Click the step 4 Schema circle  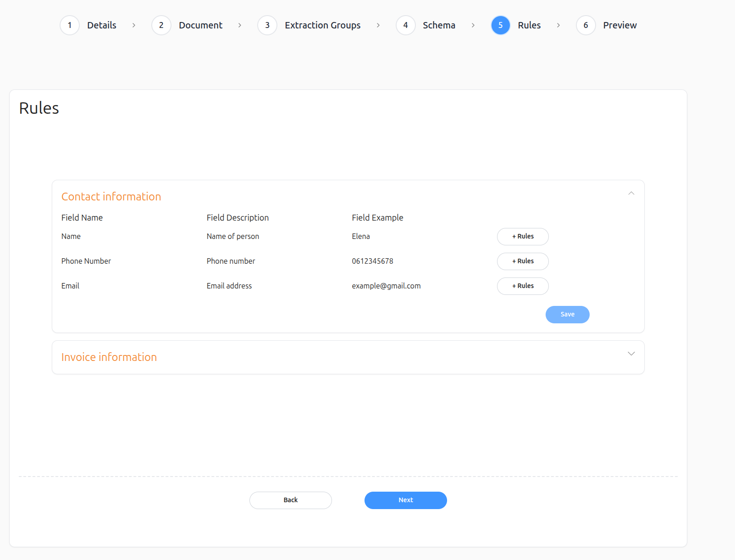[405, 25]
